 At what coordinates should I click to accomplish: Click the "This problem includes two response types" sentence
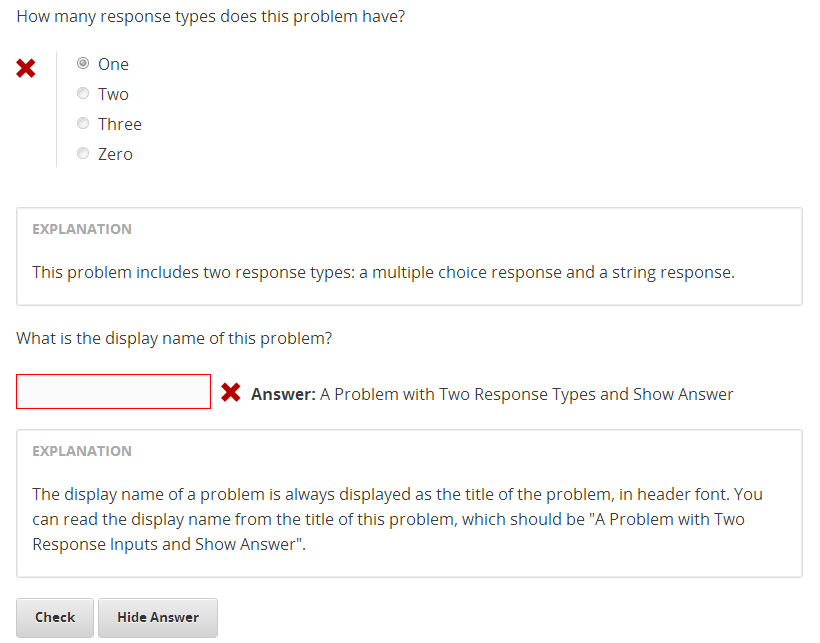pyautogui.click(x=383, y=272)
